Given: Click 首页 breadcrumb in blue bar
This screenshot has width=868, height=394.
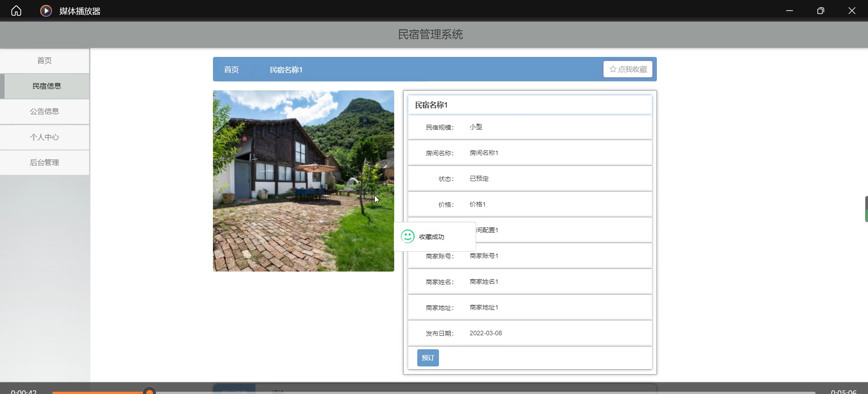Looking at the screenshot, I should [x=231, y=70].
